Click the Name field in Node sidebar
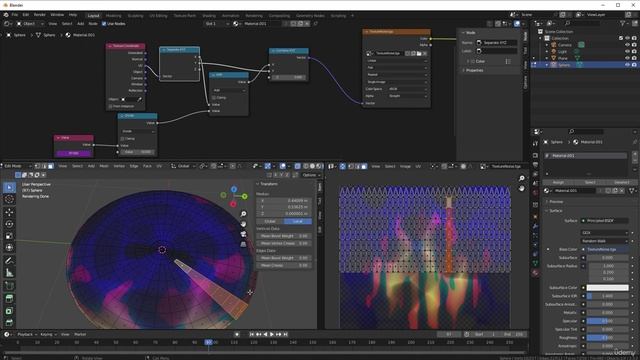This screenshot has width=640, height=360. click(497, 42)
